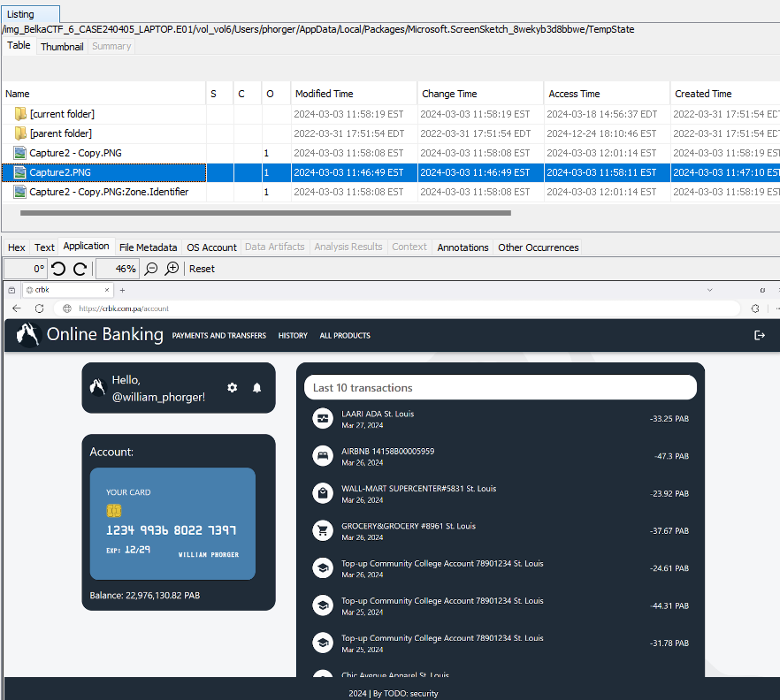Select the [parent folder] row
The width and height of the screenshot is (780, 700).
(390, 133)
